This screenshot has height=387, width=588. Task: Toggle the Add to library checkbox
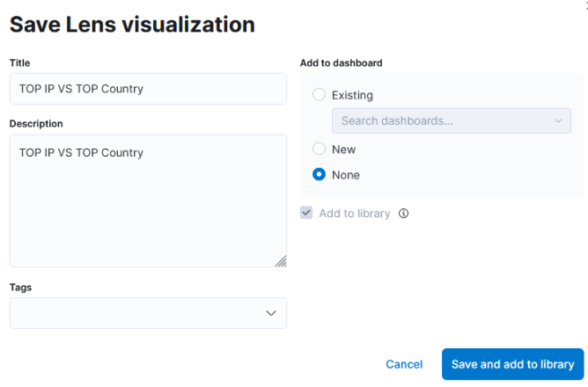pyautogui.click(x=306, y=213)
